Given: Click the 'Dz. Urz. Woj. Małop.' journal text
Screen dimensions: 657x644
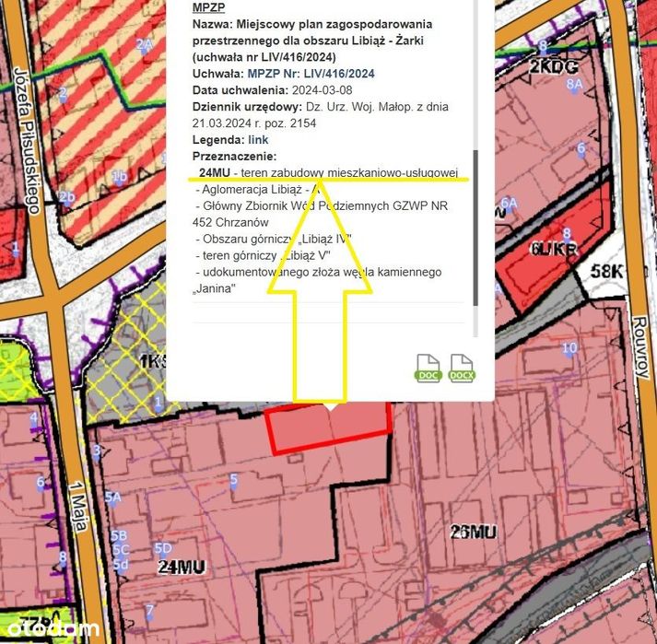Looking at the screenshot, I should tap(360, 107).
